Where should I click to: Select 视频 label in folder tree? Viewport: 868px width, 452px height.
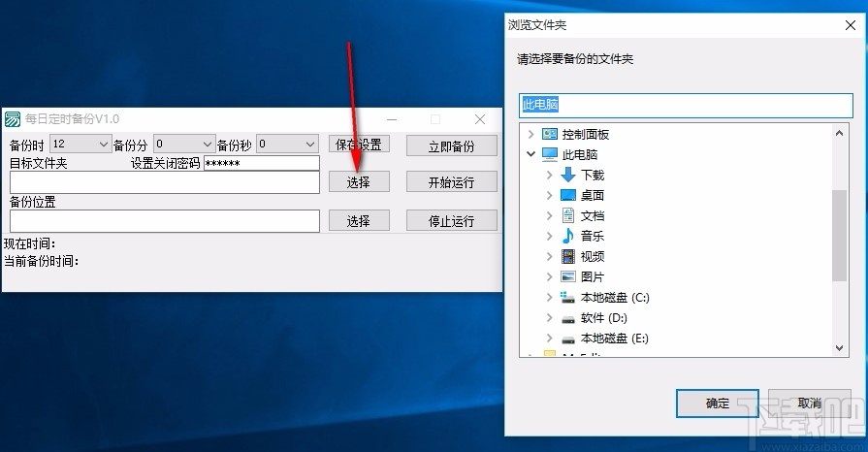point(593,256)
